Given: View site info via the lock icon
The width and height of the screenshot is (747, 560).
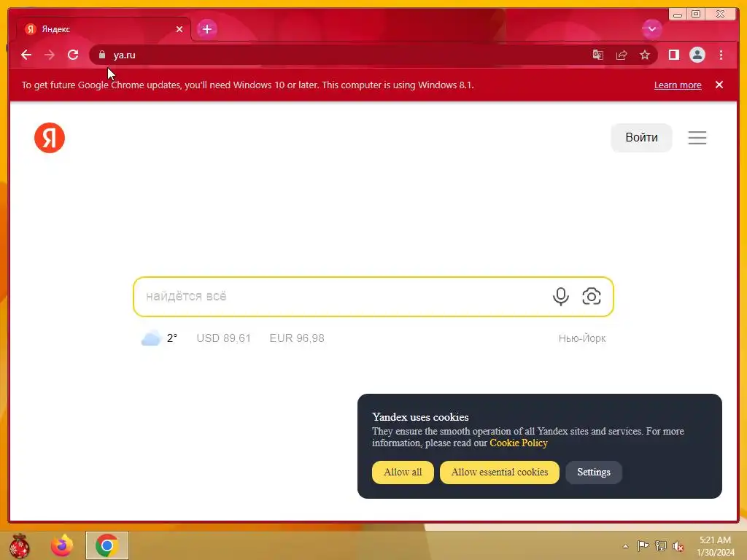Looking at the screenshot, I should point(102,55).
